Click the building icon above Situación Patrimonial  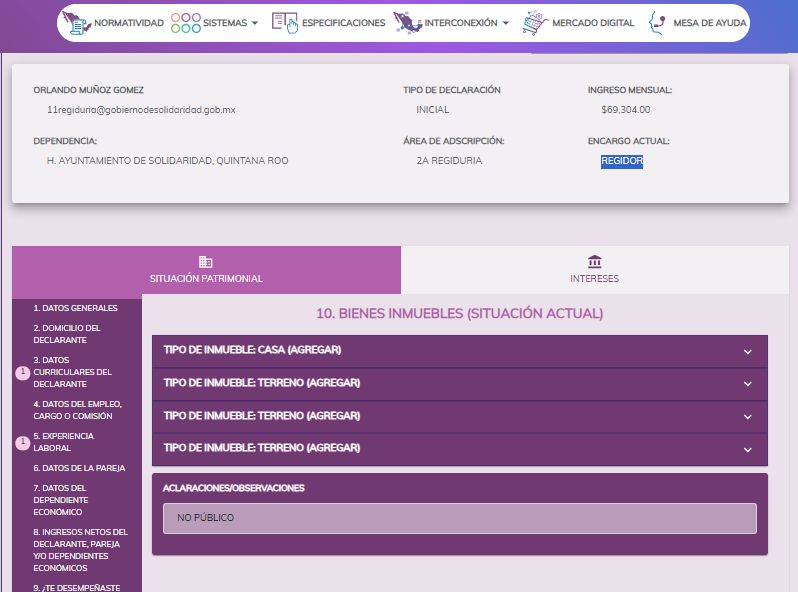[206, 262]
